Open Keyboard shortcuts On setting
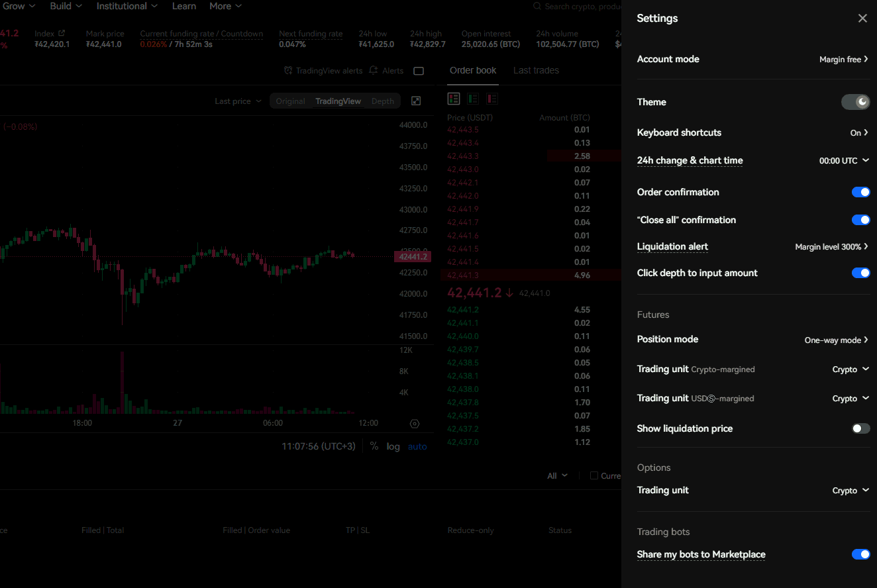This screenshot has height=588, width=877. coord(859,132)
